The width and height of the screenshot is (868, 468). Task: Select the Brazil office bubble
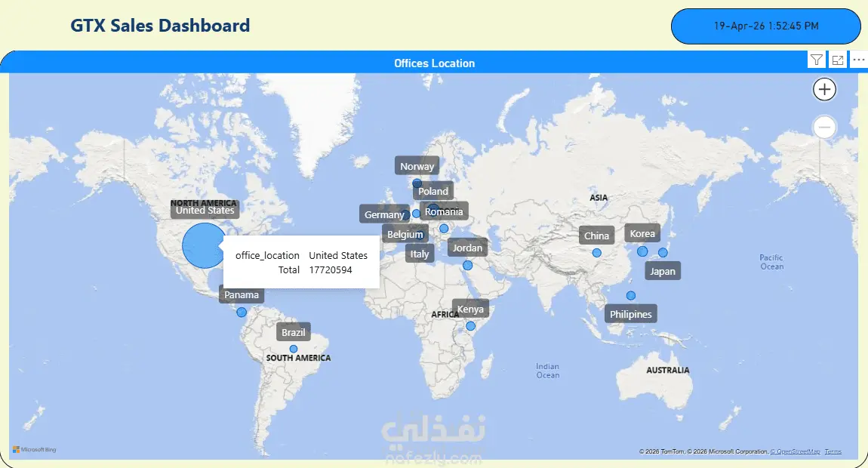(294, 349)
